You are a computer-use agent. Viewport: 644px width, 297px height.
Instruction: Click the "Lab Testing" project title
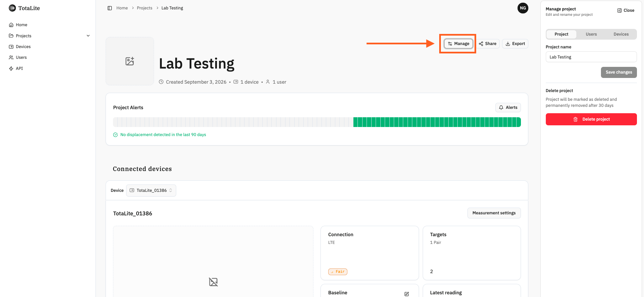pos(197,63)
